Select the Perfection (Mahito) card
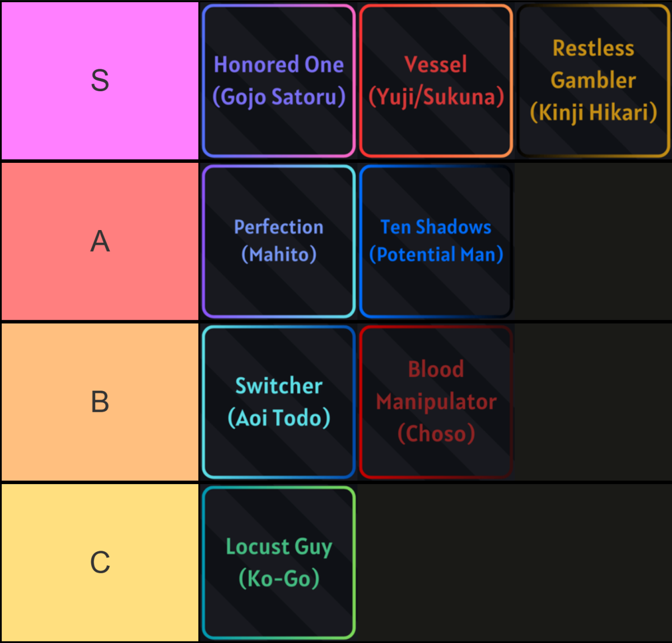The image size is (672, 643). click(279, 241)
